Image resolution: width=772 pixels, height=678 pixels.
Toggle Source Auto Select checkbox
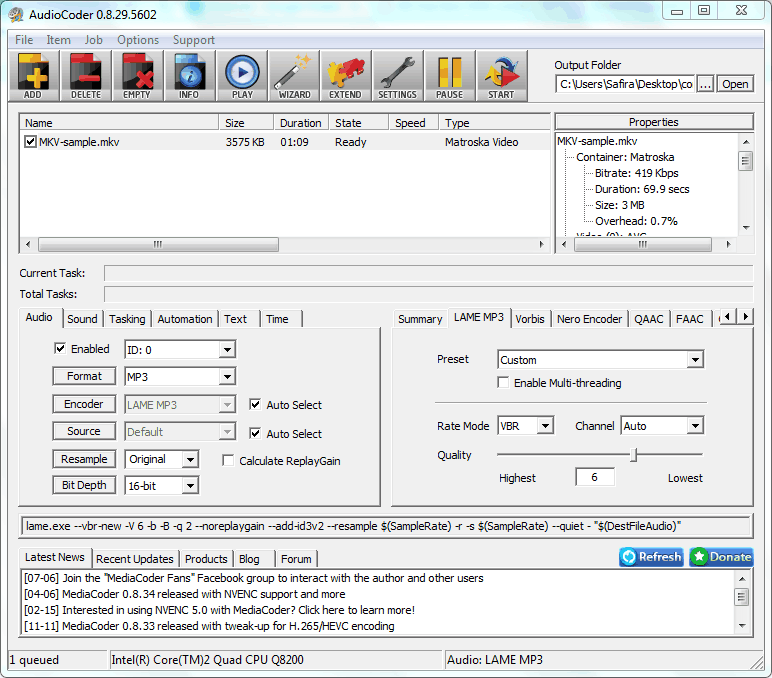pyautogui.click(x=255, y=433)
